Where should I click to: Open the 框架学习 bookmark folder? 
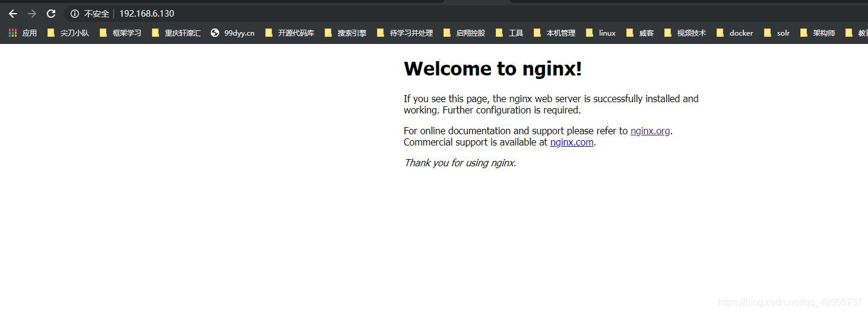[x=121, y=33]
